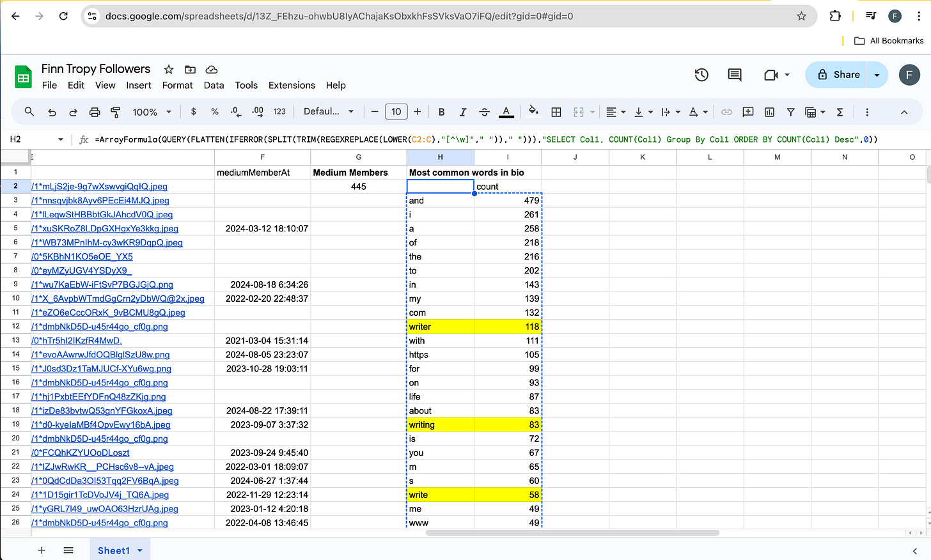The height and width of the screenshot is (560, 931).
Task: Star the Finn Tropy Followers document
Action: coord(169,69)
